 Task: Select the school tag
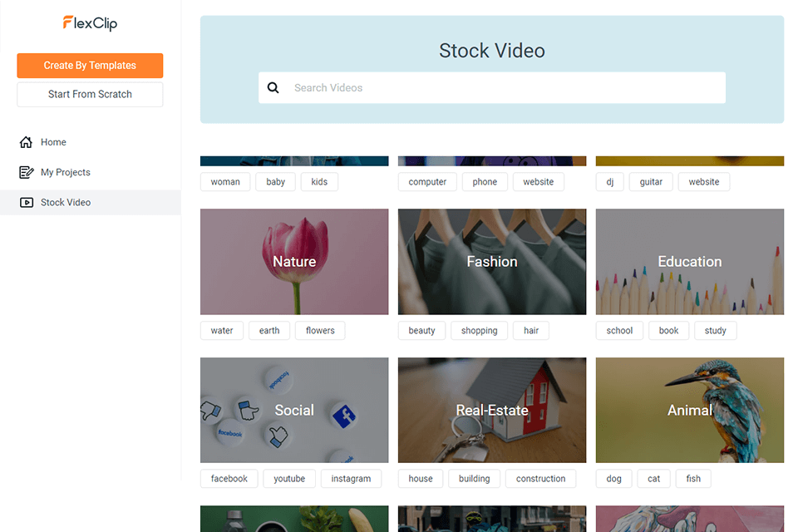(618, 330)
